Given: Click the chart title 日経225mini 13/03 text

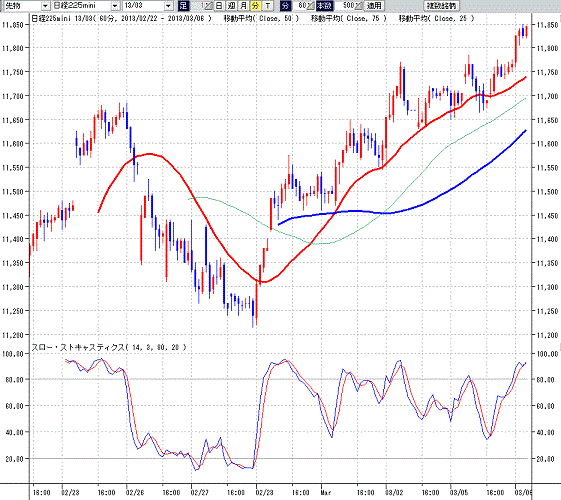Looking at the screenshot, I should pos(62,18).
